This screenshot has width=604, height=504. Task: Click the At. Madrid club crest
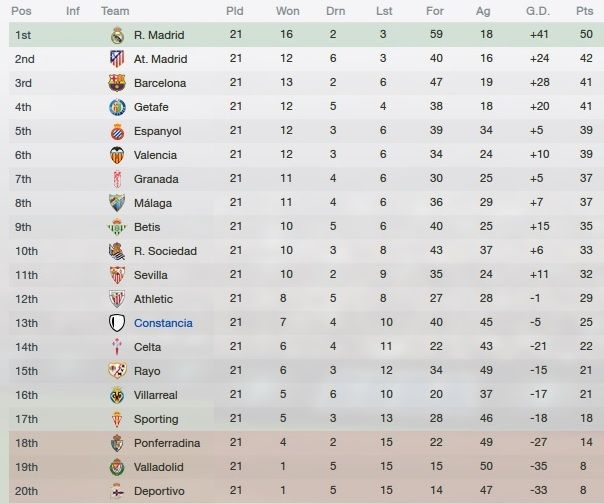pos(117,59)
